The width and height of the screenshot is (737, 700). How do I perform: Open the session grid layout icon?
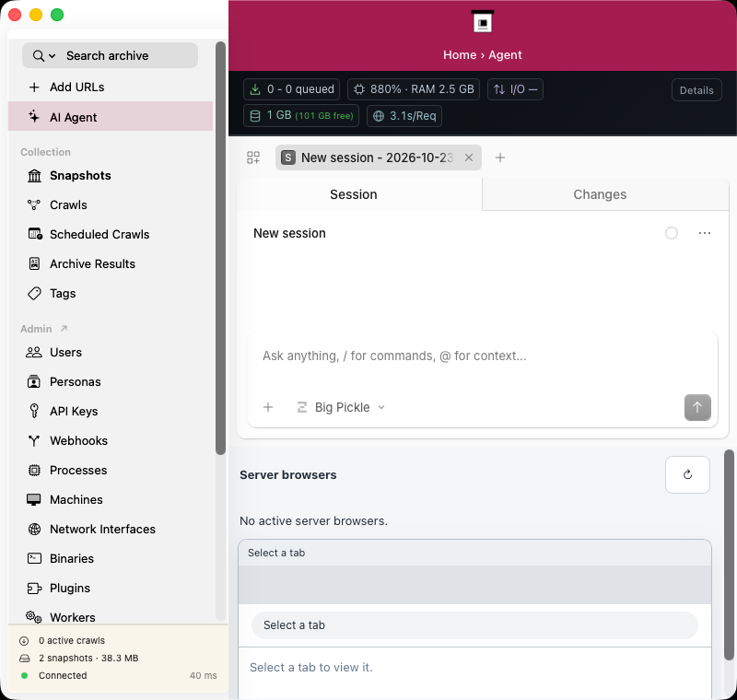tap(253, 157)
